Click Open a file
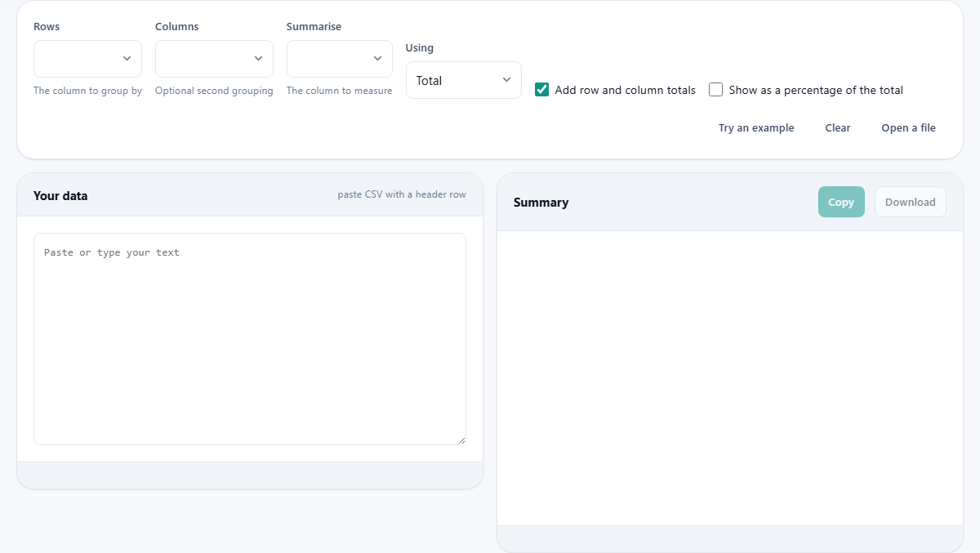The height and width of the screenshot is (553, 980). (x=908, y=127)
